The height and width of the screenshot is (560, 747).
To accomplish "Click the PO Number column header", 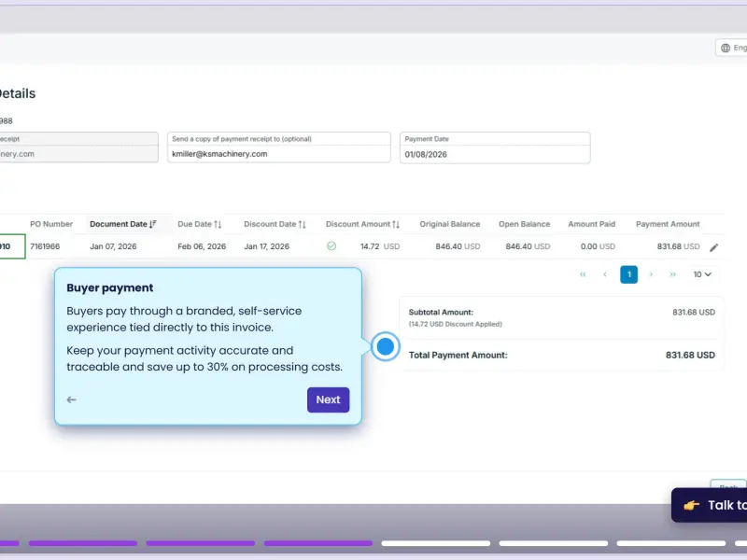I will (51, 224).
